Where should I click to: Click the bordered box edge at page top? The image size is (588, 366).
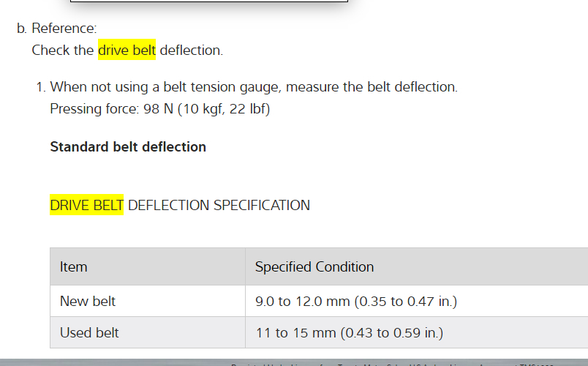coord(208,1)
